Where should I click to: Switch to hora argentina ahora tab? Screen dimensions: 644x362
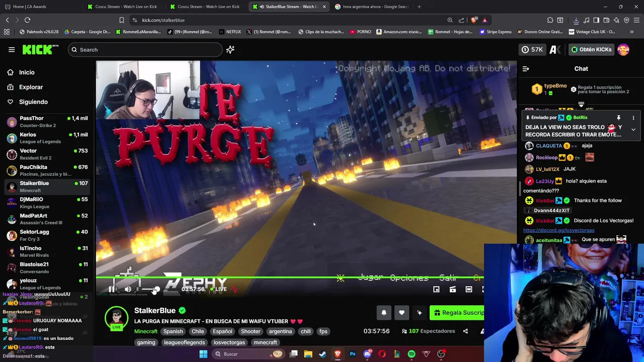372,7
